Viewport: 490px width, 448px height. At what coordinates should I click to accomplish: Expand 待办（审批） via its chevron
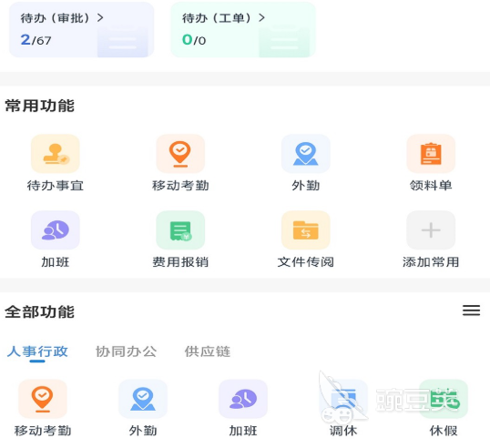pos(100,18)
